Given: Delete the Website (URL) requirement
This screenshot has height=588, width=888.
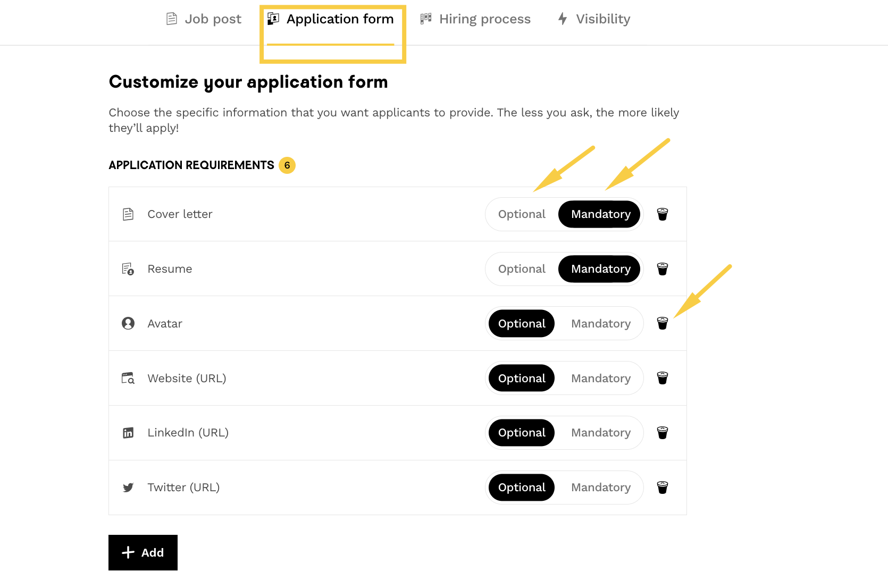Looking at the screenshot, I should (662, 378).
